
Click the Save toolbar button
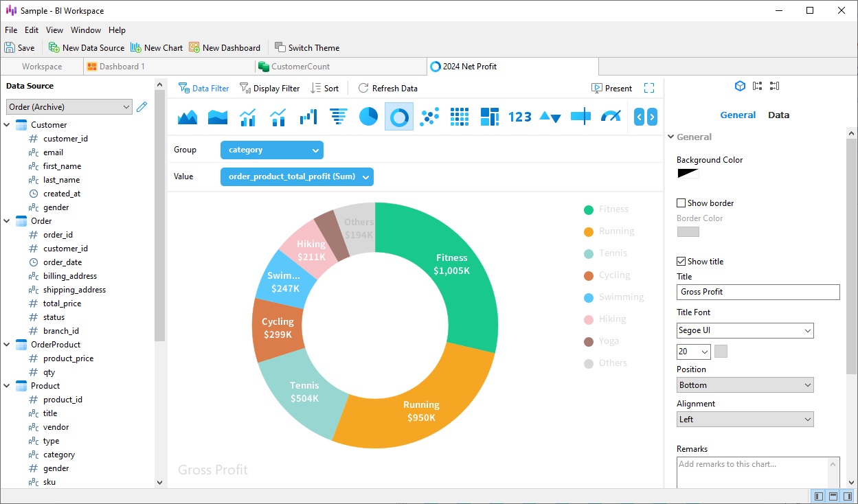(19, 47)
